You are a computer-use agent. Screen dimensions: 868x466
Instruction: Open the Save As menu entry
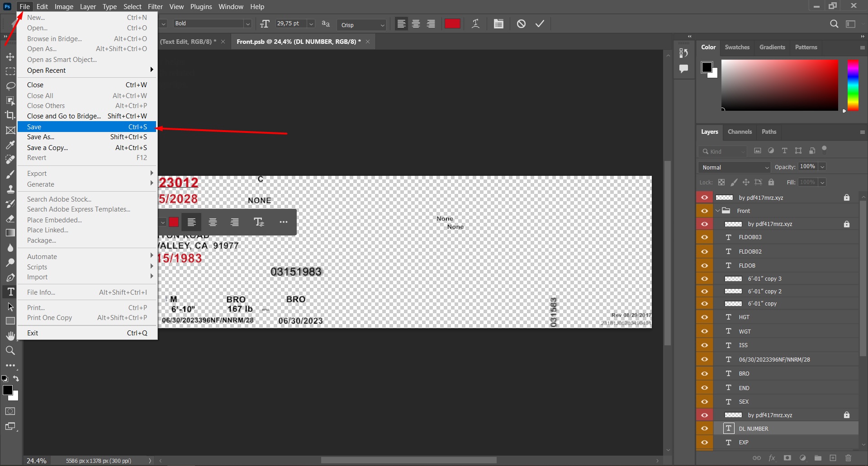coord(41,137)
